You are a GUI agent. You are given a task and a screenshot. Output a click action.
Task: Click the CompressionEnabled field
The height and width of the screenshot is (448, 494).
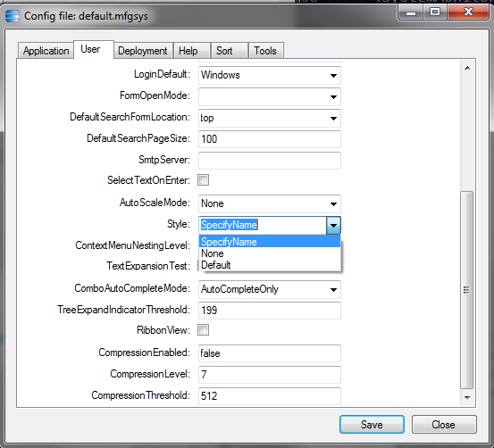(270, 353)
